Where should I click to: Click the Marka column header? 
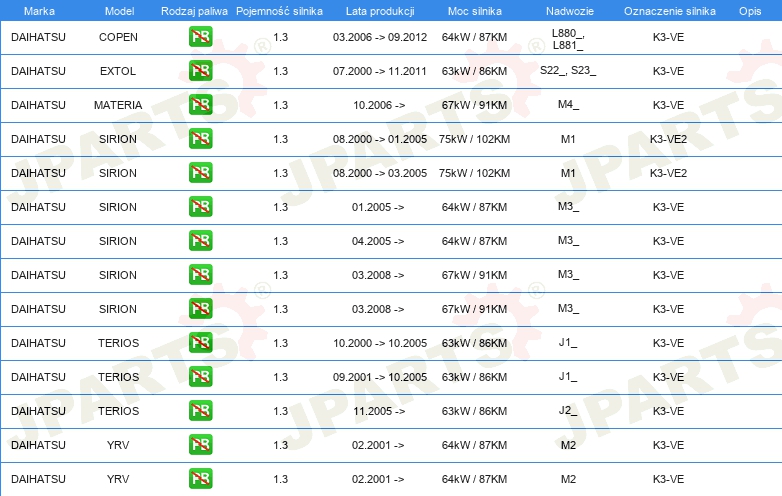pos(39,10)
